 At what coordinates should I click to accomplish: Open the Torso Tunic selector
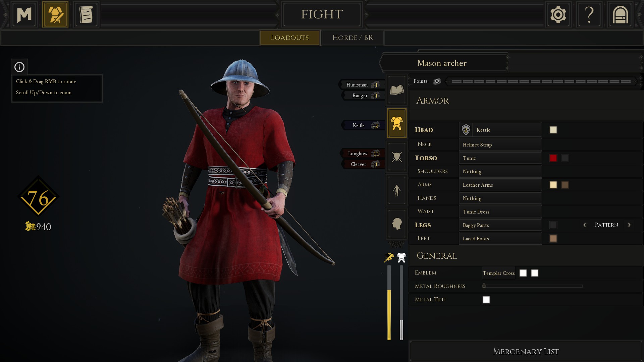point(500,158)
